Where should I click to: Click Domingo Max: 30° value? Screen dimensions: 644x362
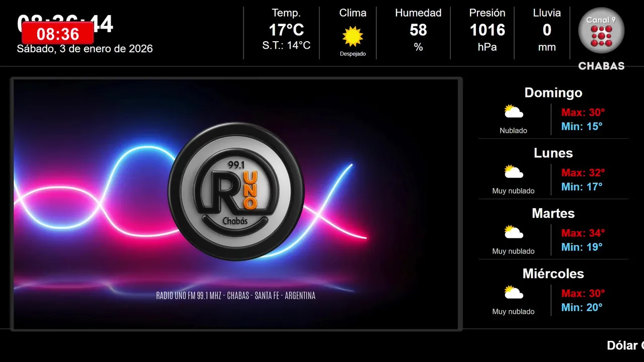583,112
